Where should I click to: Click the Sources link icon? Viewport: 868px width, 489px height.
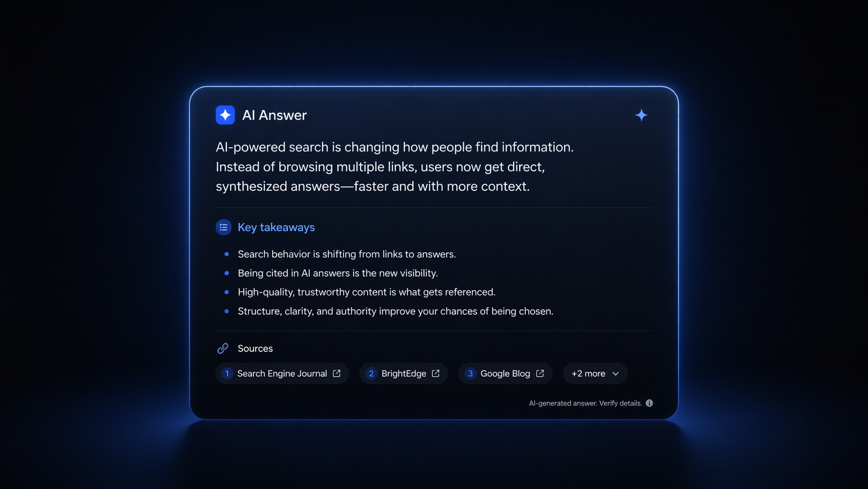tap(223, 348)
